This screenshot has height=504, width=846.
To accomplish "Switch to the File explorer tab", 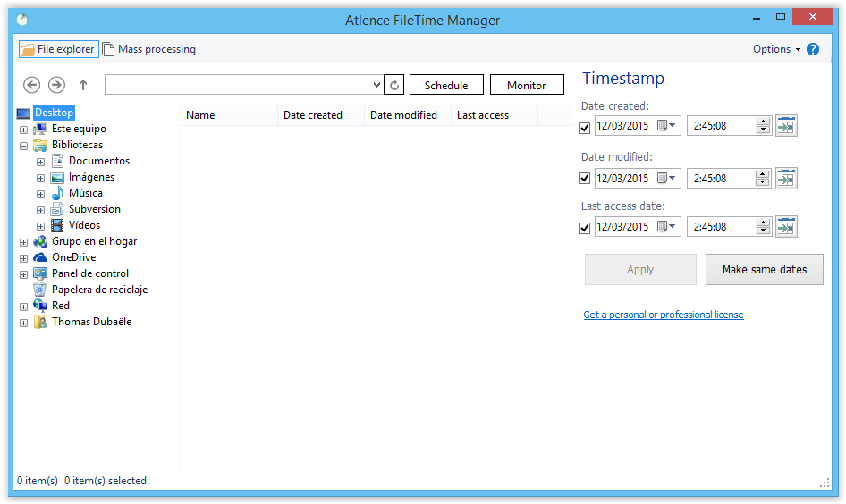I will [59, 49].
